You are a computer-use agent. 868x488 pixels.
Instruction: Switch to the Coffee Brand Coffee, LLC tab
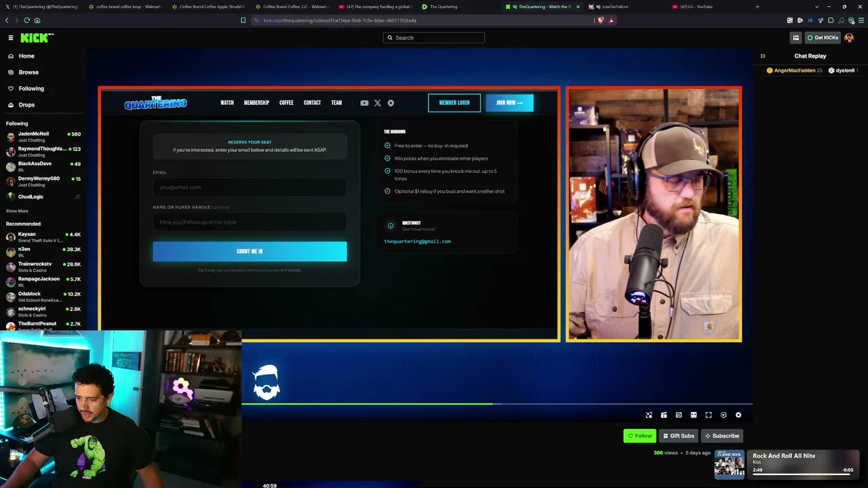coord(293,7)
